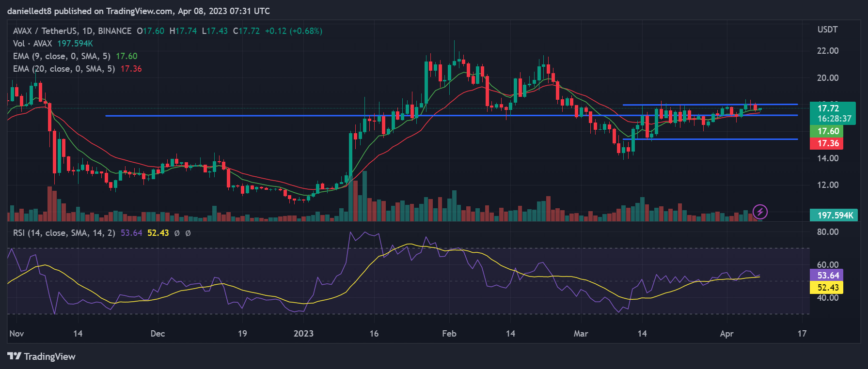Click the low value L17.43

[x=215, y=31]
